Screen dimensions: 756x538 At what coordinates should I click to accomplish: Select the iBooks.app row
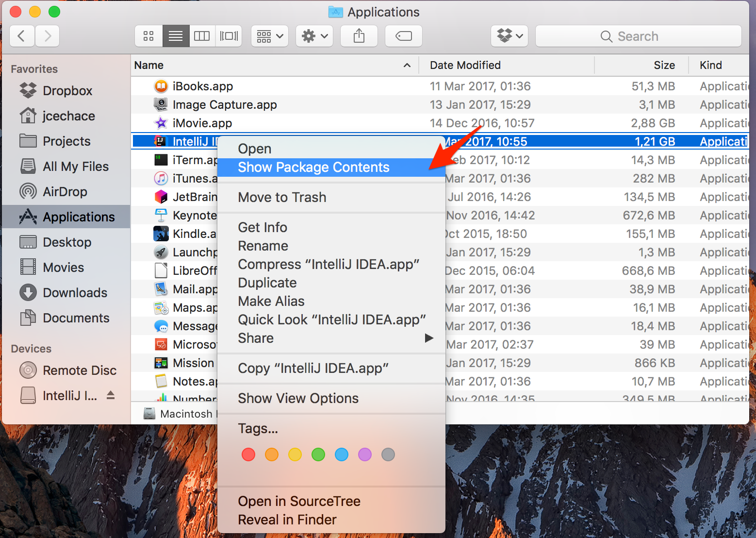pyautogui.click(x=440, y=86)
